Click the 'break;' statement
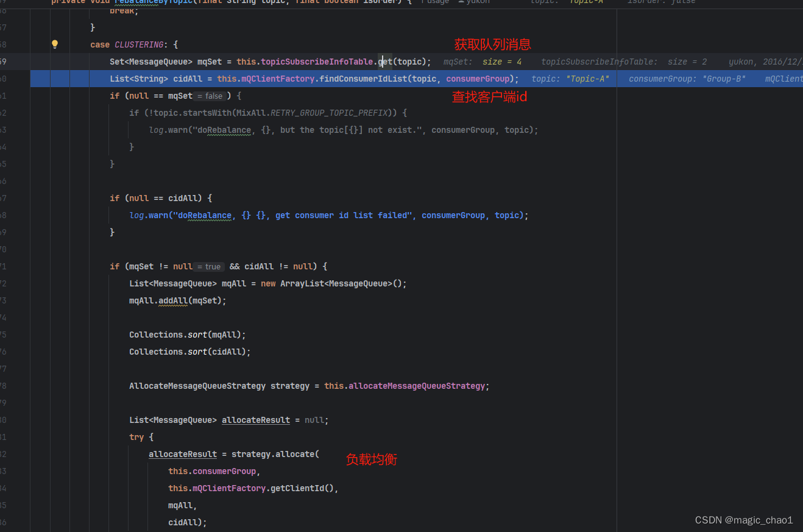803x532 pixels. coord(124,10)
